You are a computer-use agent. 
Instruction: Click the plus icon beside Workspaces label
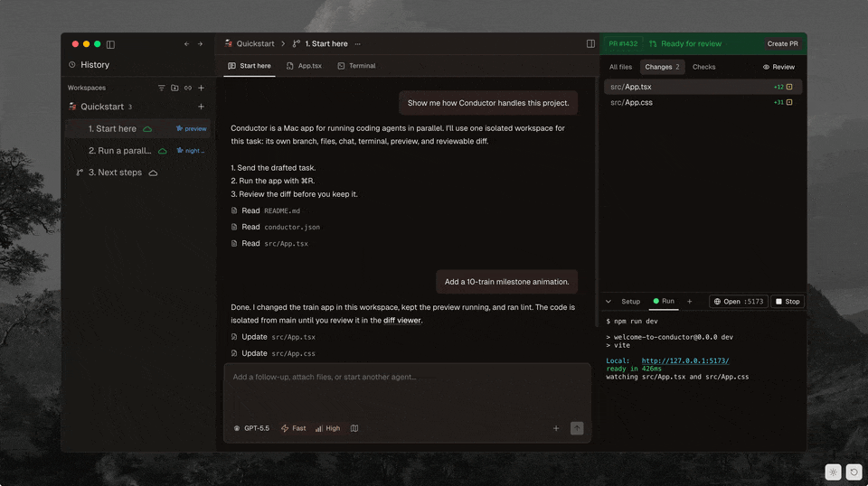(201, 88)
